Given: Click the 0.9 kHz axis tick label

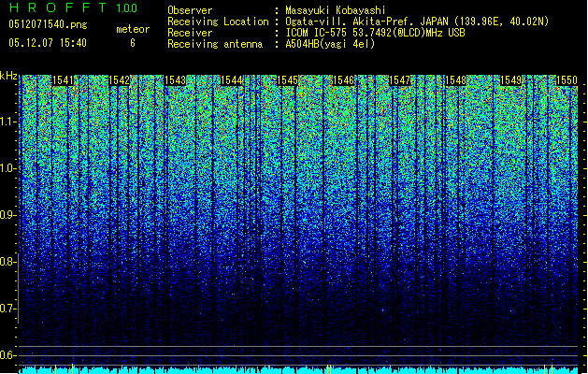Looking at the screenshot, I should [x=7, y=215].
